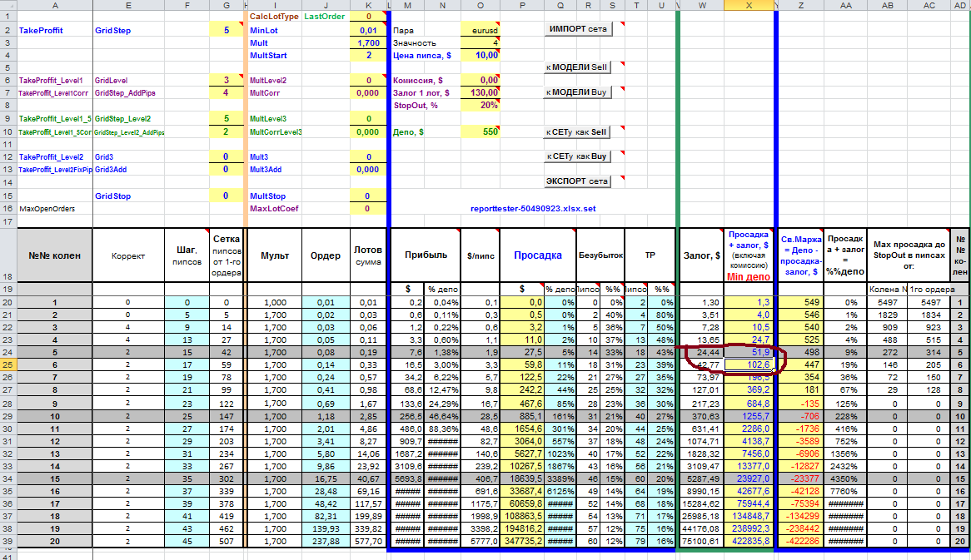The height and width of the screenshot is (560, 971).
Task: Click the MultCorrLevel3 label
Action: tap(276, 131)
